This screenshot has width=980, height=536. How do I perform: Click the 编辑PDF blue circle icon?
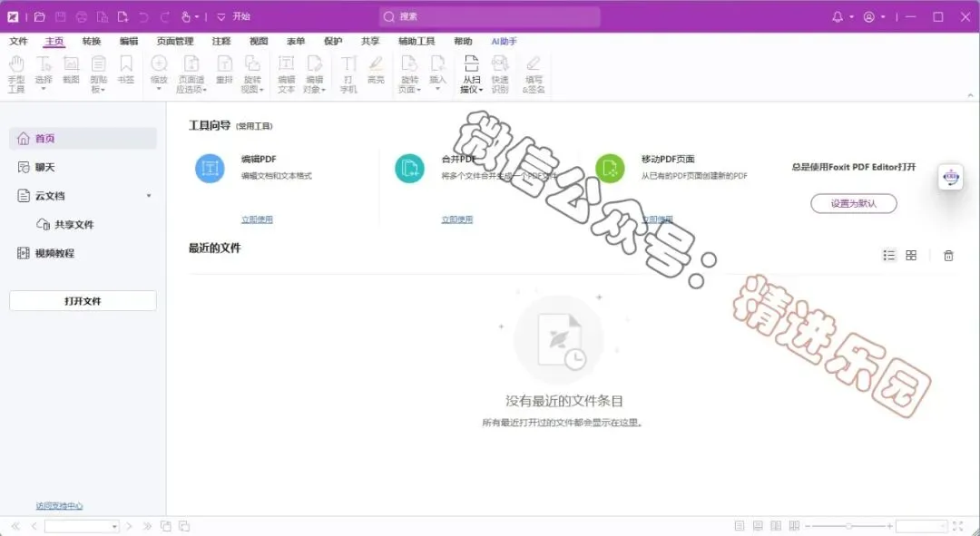(210, 168)
